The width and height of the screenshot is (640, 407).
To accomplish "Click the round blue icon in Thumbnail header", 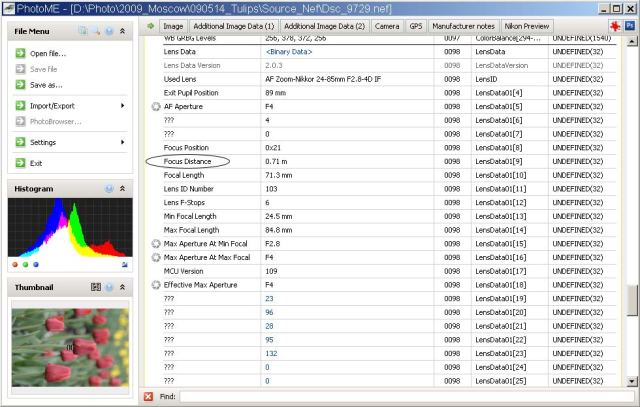I will 109,287.
